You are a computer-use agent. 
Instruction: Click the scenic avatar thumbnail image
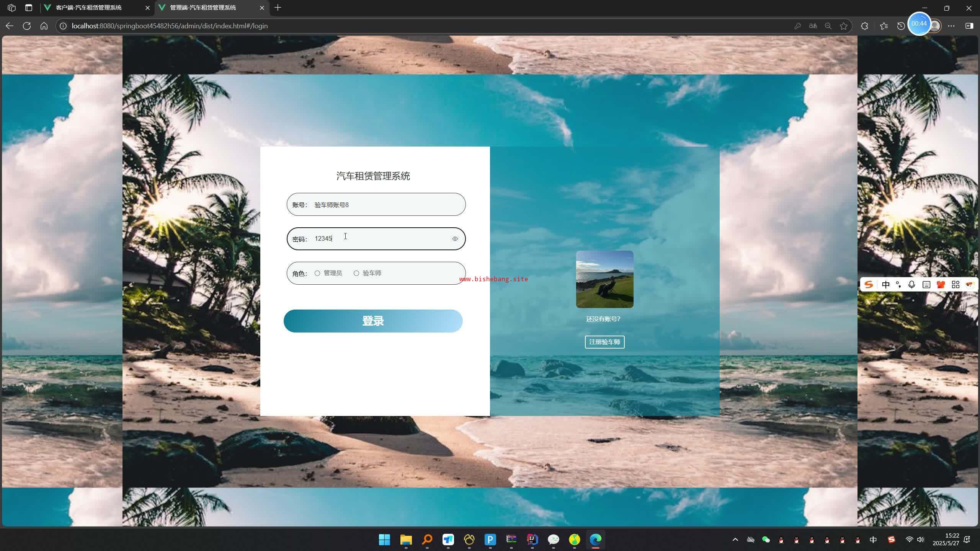604,279
